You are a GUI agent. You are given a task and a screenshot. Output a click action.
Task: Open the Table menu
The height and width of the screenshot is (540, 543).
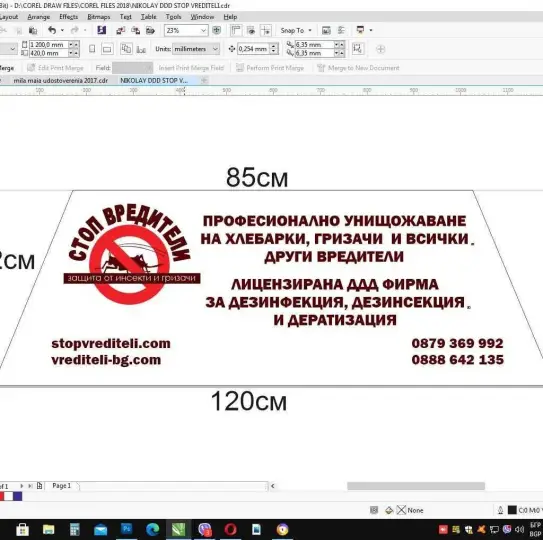pos(149,17)
